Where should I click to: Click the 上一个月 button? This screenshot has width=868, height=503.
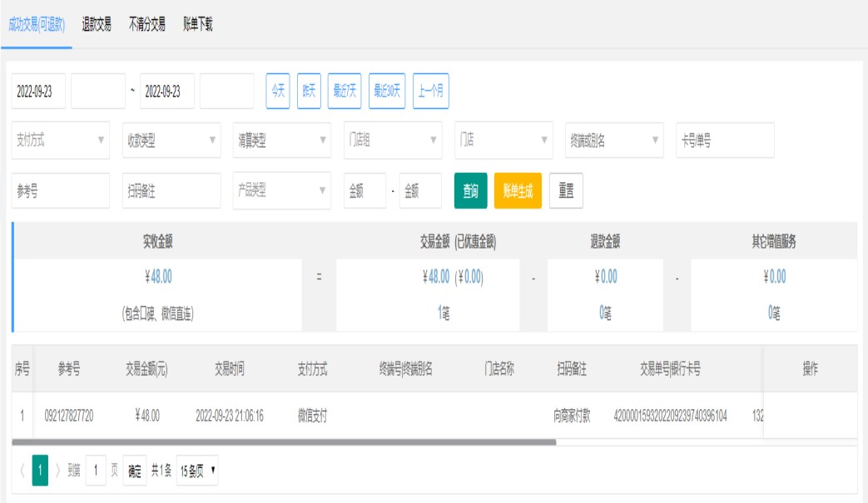pos(431,91)
